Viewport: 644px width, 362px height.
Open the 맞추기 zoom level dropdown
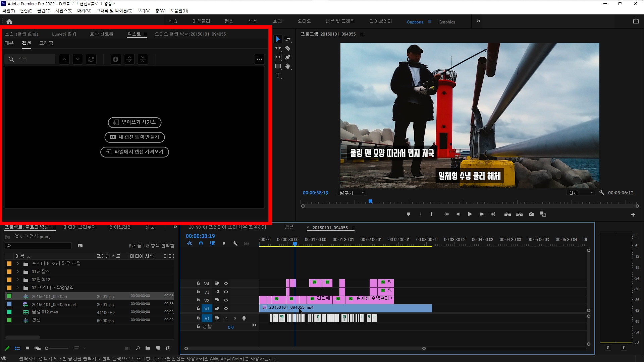pyautogui.click(x=352, y=193)
